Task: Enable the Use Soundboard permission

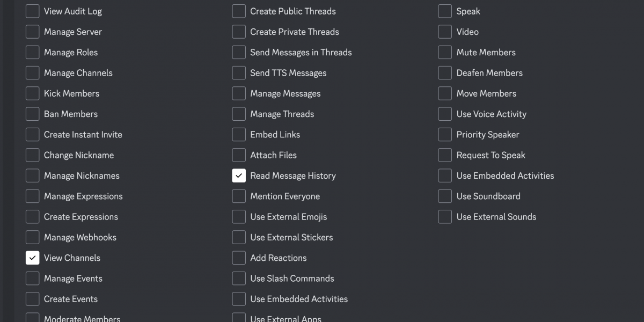Action: pos(445,196)
